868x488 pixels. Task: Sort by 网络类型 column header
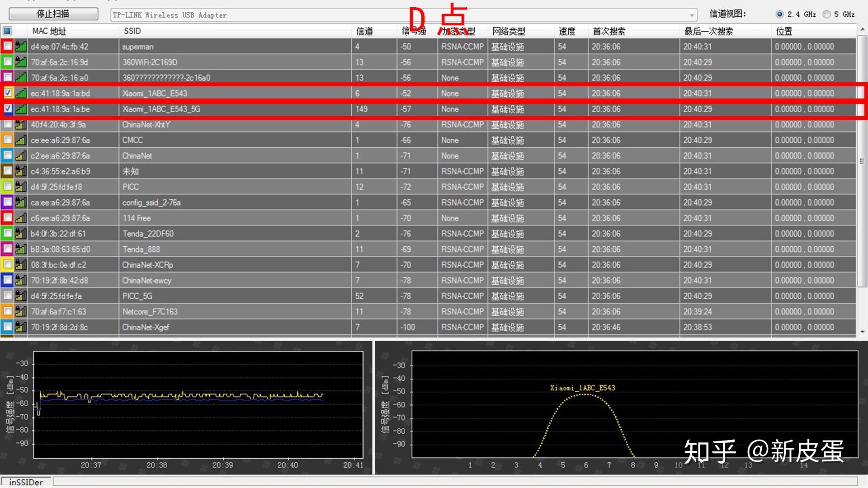[521, 31]
